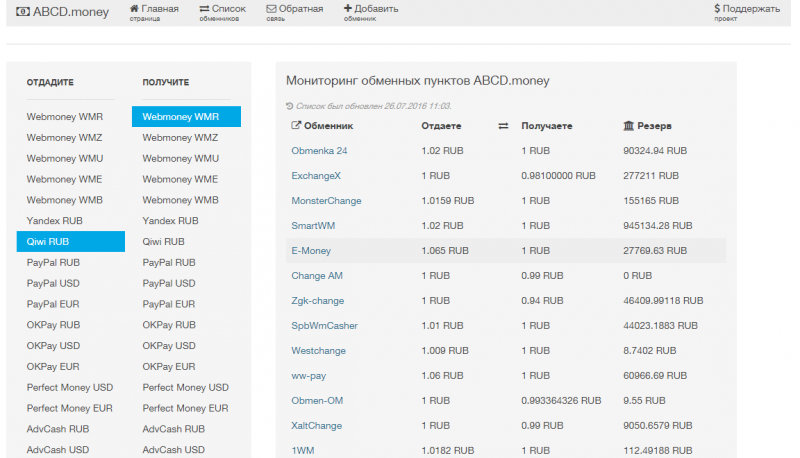Viewport: 800px width, 458px height.
Task: Open the Obmenka 24 exchanger link
Action: pyautogui.click(x=319, y=150)
